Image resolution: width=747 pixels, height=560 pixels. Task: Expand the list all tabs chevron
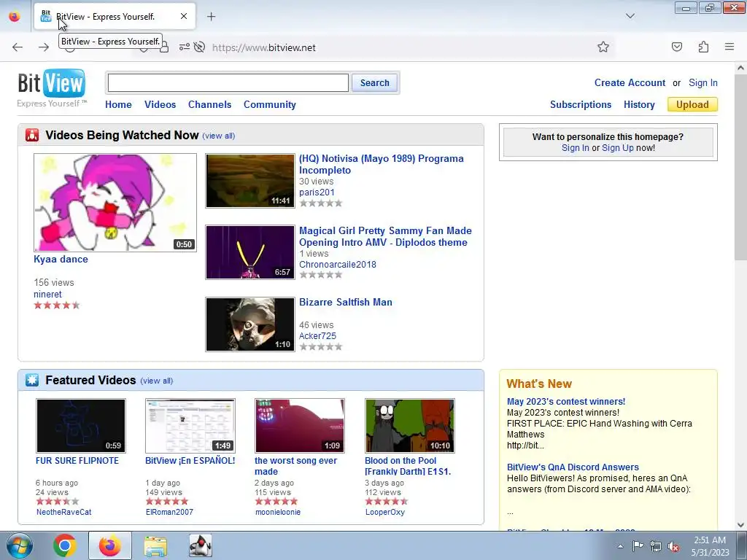[x=630, y=16]
